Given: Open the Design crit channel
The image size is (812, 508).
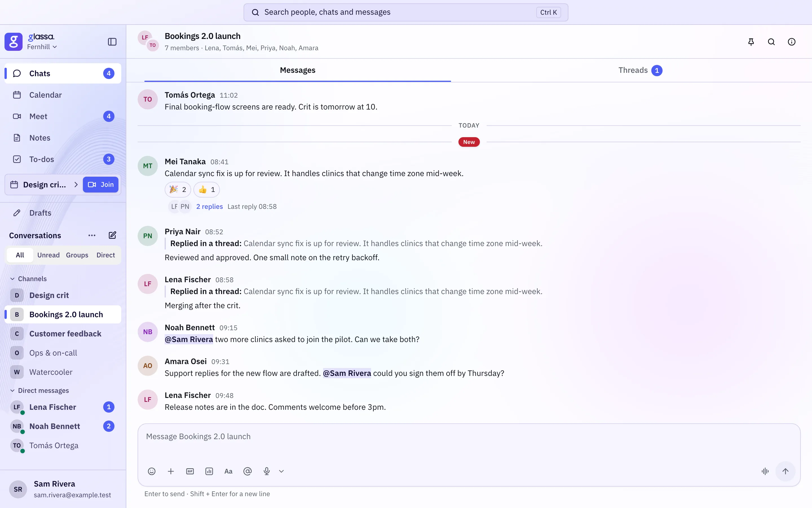Looking at the screenshot, I should [x=63, y=295].
